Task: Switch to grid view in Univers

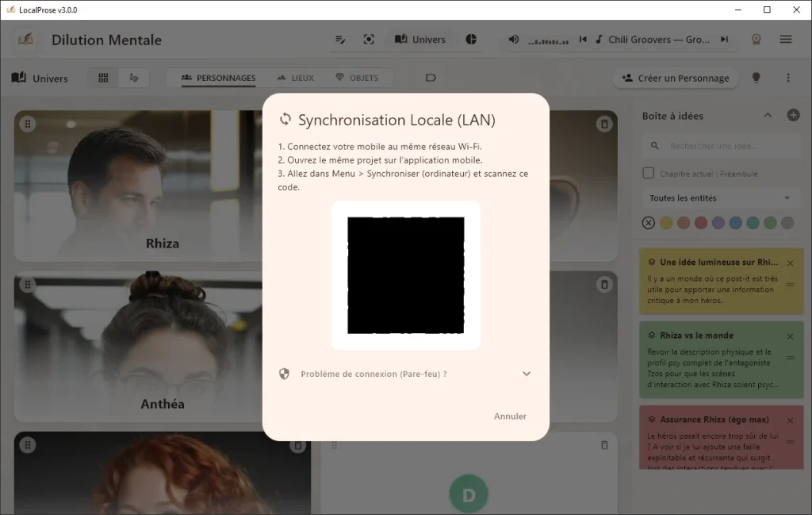Action: (x=104, y=78)
